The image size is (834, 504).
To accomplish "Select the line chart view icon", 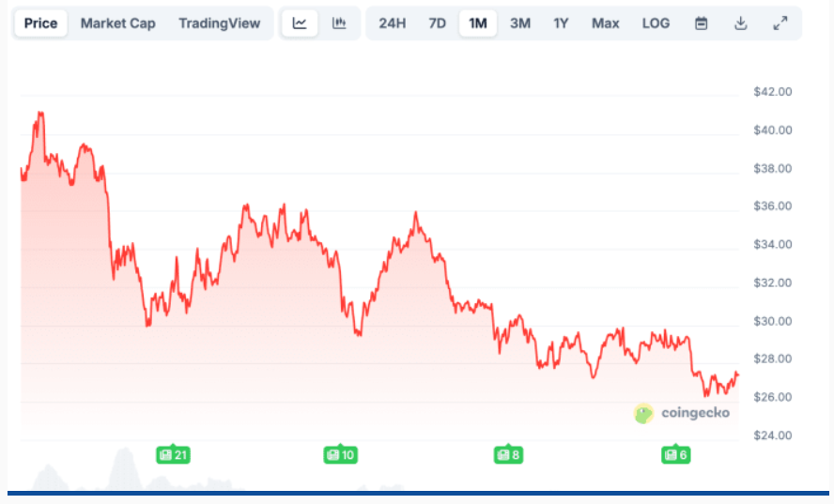I will 300,23.
